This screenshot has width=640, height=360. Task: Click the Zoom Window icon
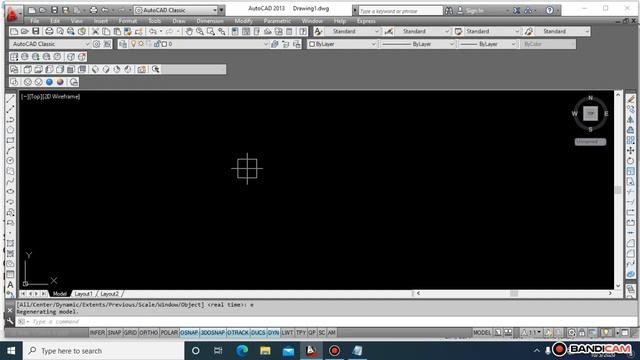coord(211,31)
